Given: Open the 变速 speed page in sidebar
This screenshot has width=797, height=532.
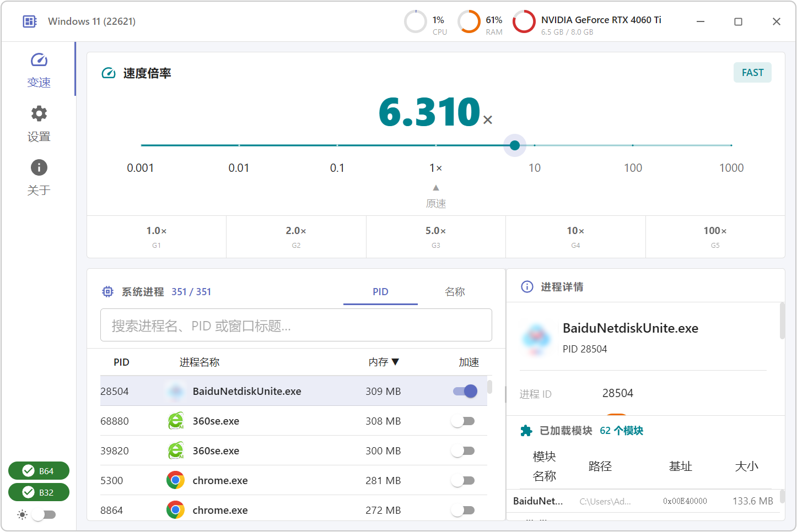Looking at the screenshot, I should (x=39, y=70).
